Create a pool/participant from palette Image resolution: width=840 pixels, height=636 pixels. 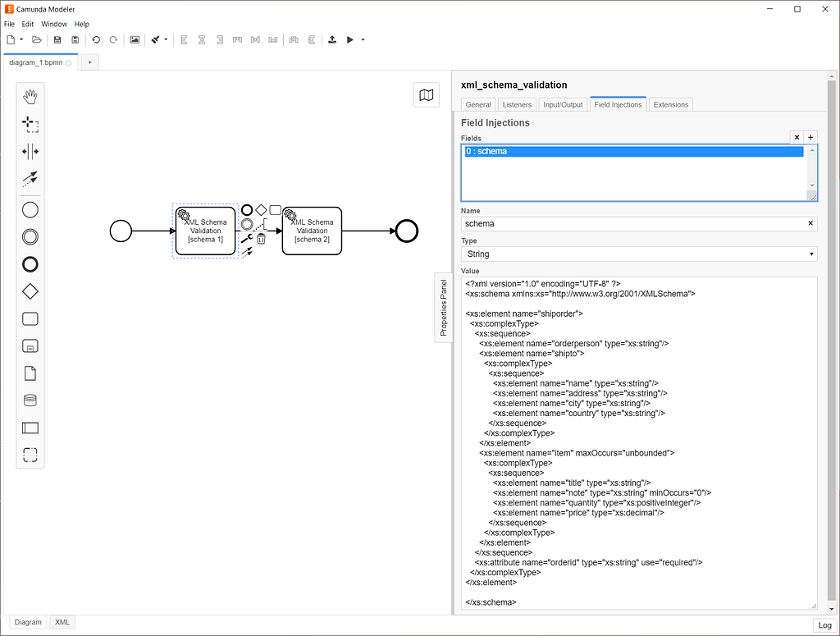pos(30,428)
